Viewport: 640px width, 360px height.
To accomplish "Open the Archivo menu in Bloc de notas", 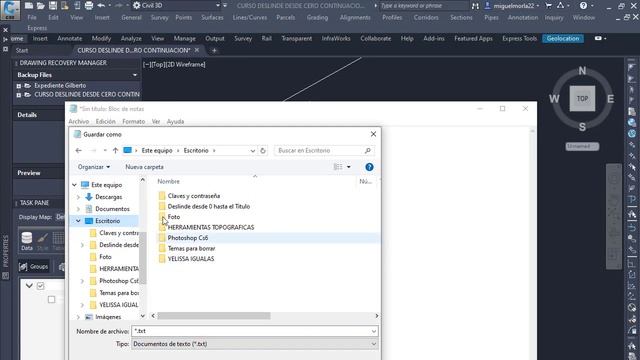I will tap(79, 122).
